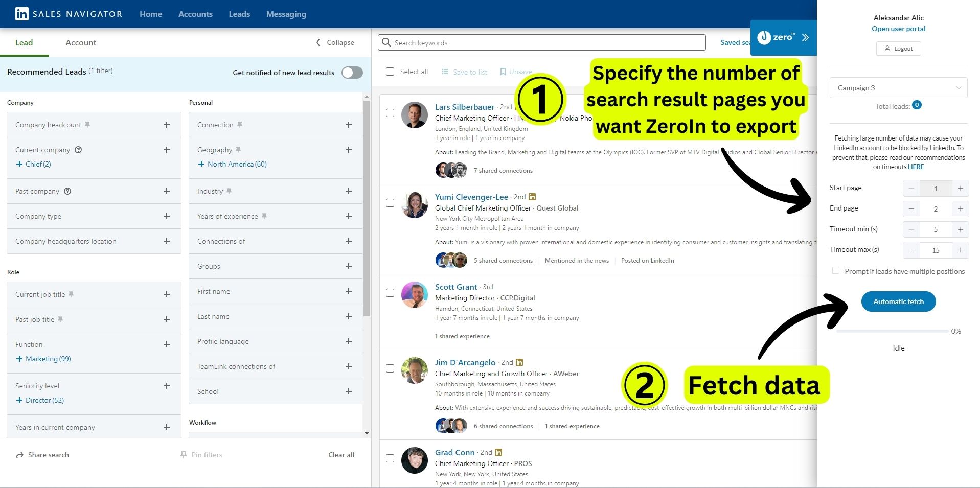This screenshot has height=488, width=980.
Task: Switch to the Account tab
Action: (81, 42)
